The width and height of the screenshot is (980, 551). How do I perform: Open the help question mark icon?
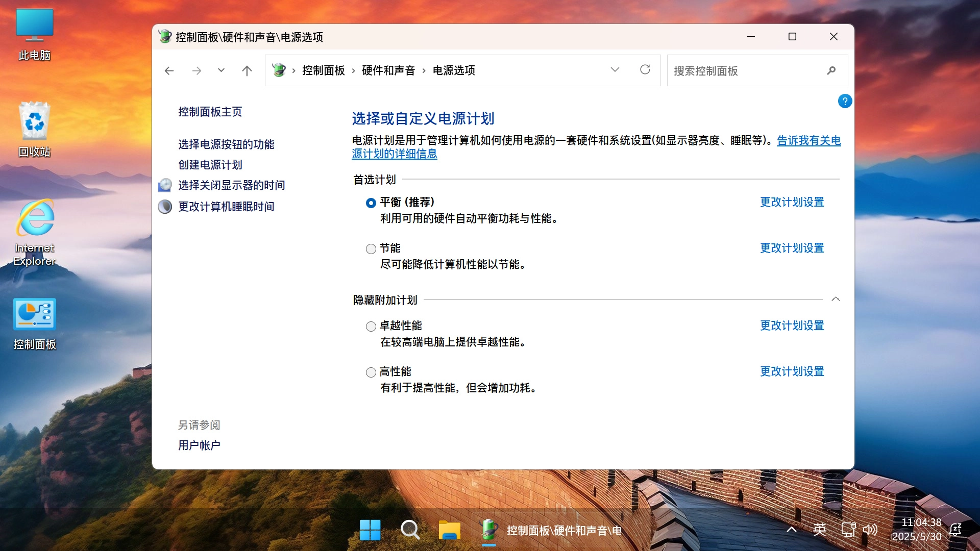tap(845, 101)
